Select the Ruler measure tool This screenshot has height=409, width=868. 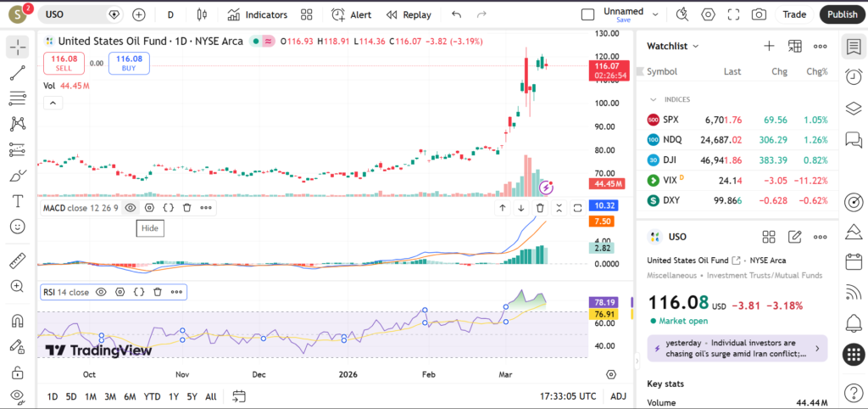coord(17,261)
